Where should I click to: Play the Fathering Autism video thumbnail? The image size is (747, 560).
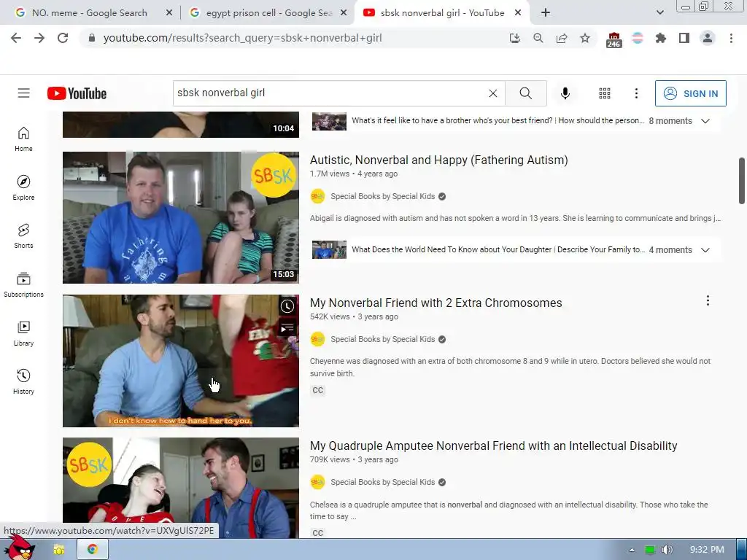pyautogui.click(x=181, y=217)
